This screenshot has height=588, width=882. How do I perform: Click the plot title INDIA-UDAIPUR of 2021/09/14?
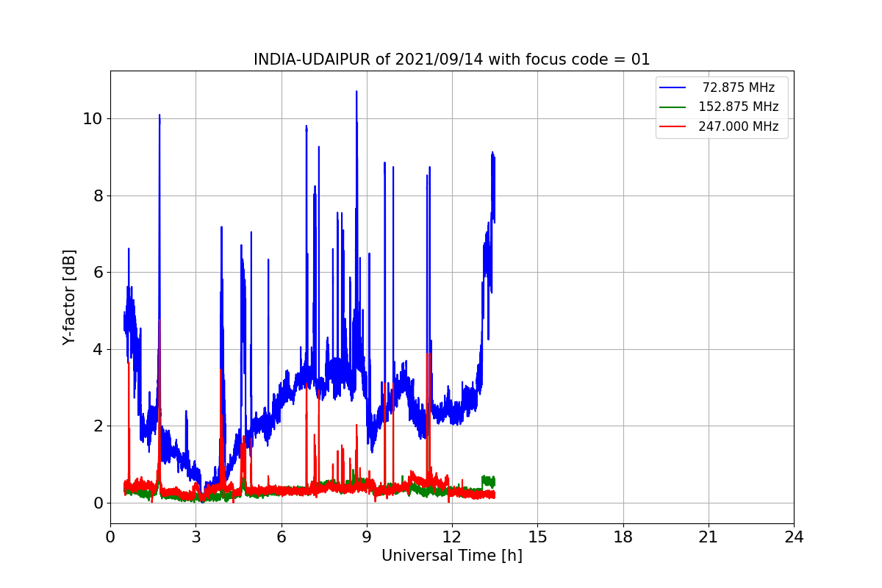(452, 60)
